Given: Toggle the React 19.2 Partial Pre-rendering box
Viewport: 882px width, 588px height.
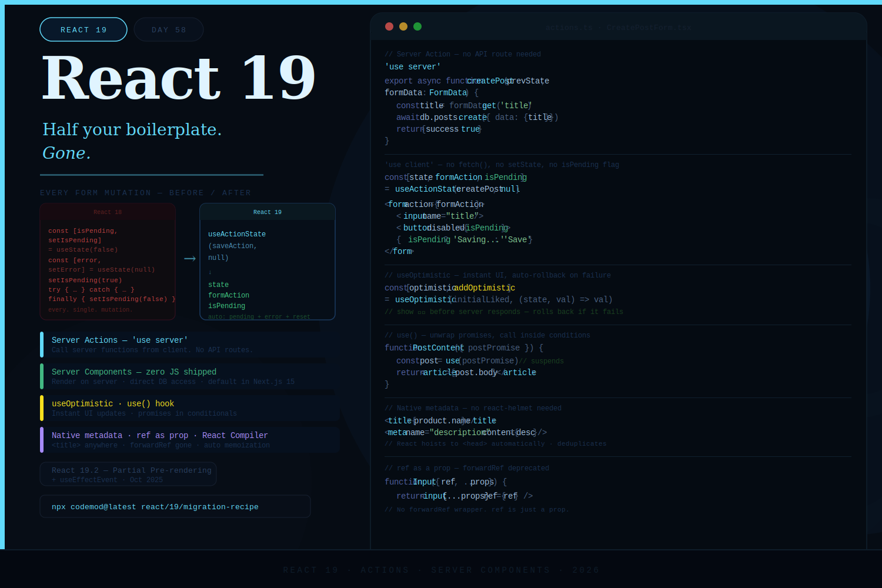Looking at the screenshot, I should pos(128,474).
